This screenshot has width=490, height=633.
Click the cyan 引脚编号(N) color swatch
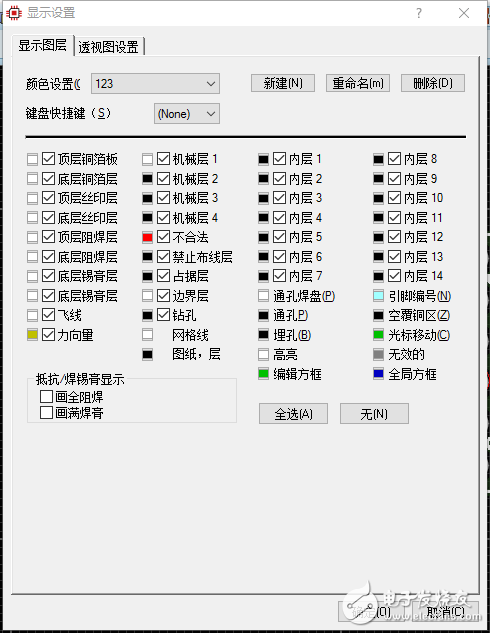click(378, 296)
